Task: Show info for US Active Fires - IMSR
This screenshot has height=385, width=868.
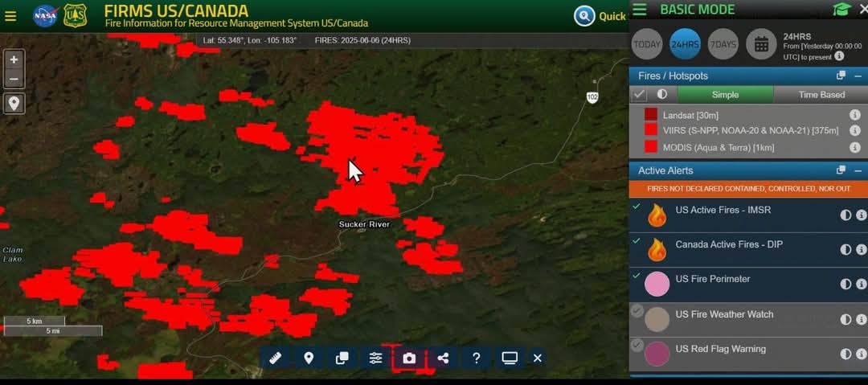Action: [861, 215]
